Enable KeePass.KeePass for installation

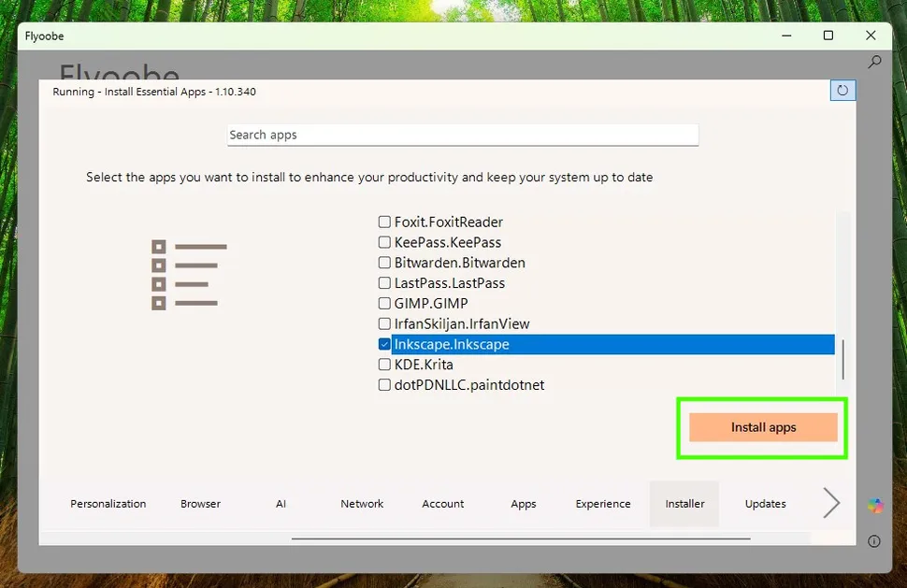tap(384, 242)
